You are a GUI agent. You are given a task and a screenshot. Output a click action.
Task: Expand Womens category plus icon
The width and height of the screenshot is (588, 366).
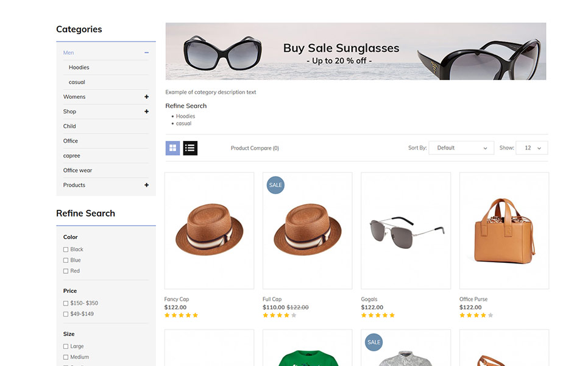pos(146,97)
